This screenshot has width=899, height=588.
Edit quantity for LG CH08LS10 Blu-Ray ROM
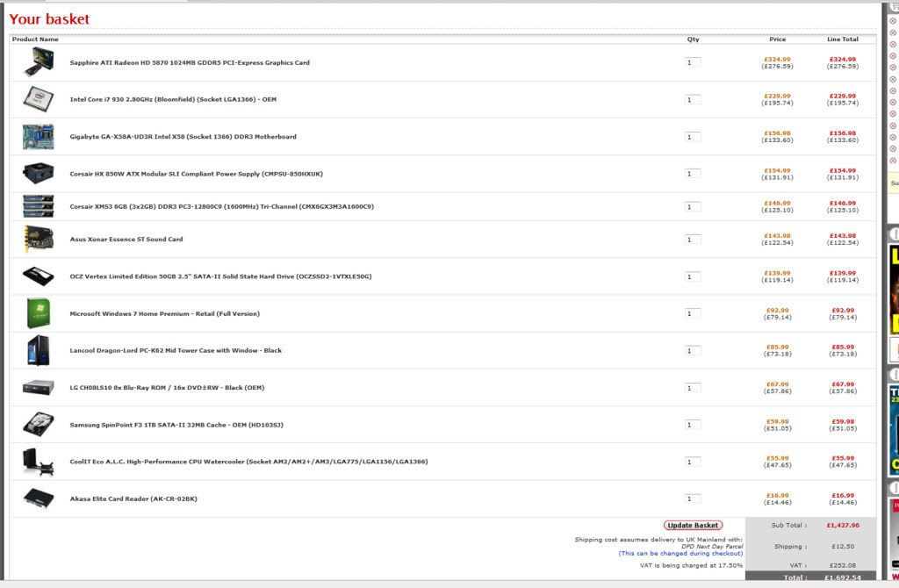tap(693, 388)
